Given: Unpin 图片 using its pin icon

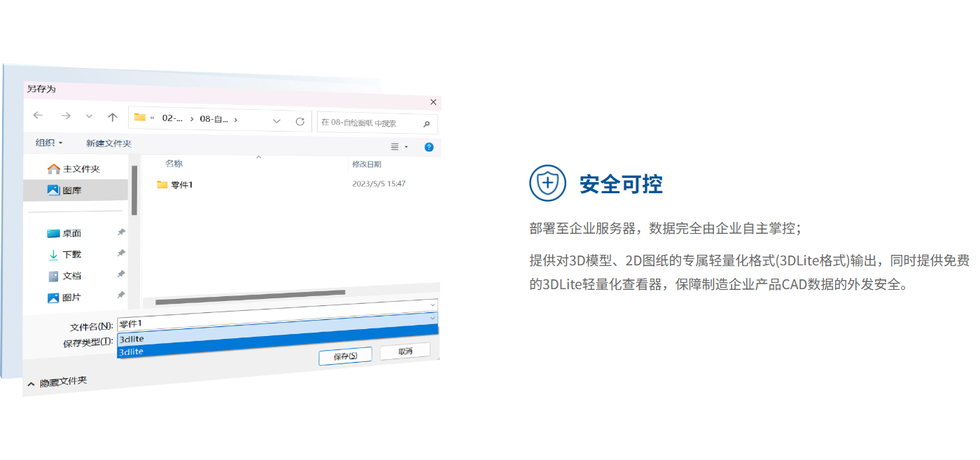Looking at the screenshot, I should [121, 295].
